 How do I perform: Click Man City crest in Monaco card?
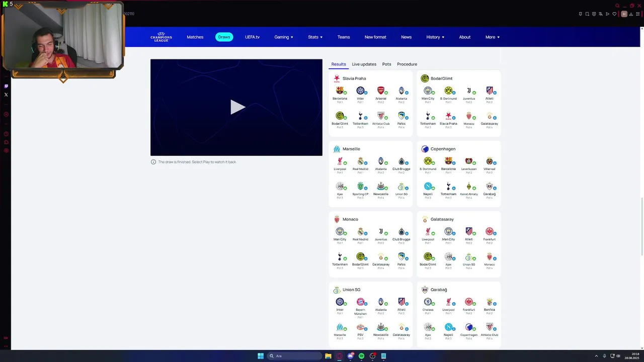point(340,231)
